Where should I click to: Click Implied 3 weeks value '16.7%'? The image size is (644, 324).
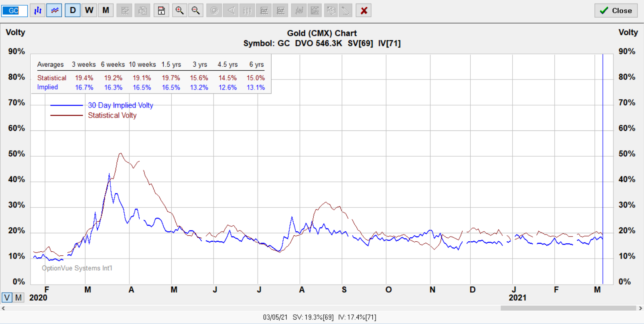(84, 88)
